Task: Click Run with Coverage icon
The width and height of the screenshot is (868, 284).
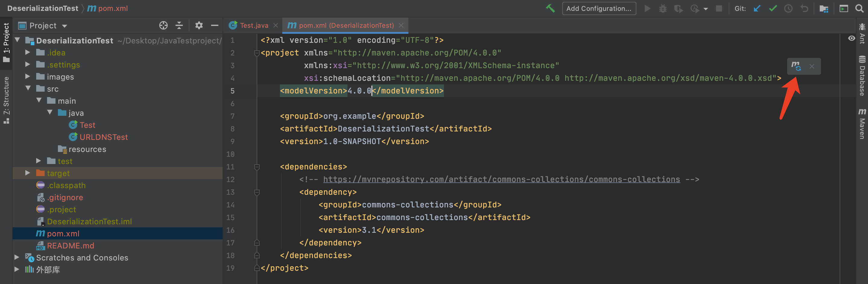Action: point(678,8)
